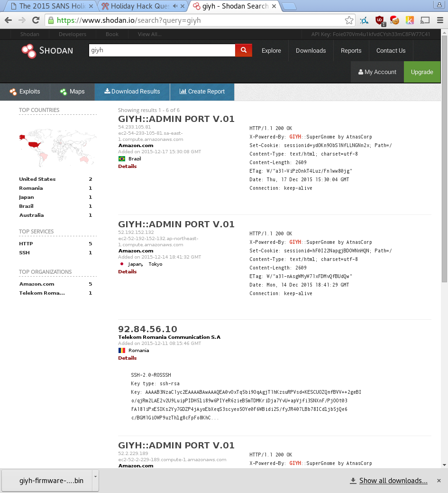Click Shodan link in top bar
This screenshot has width=448, height=493.
click(x=30, y=34)
